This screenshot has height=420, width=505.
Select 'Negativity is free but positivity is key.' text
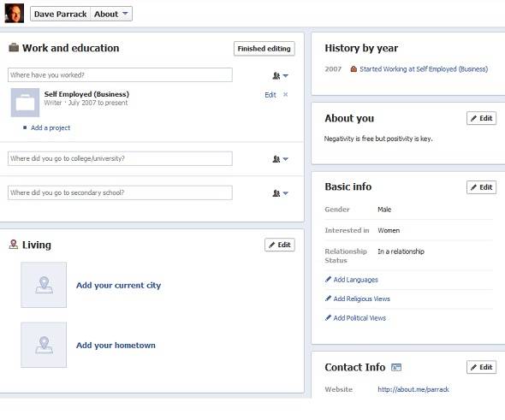[x=378, y=139]
